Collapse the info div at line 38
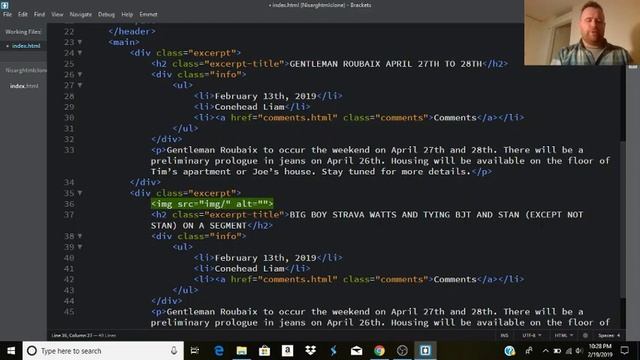640x360 pixels. 80,236
